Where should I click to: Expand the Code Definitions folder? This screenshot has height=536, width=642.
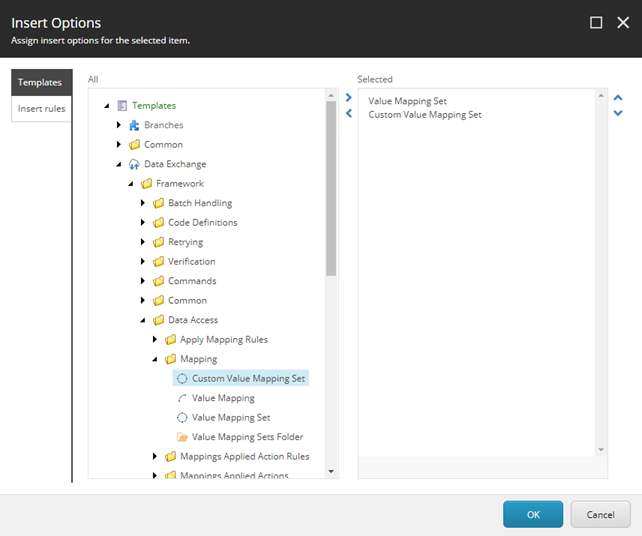point(143,222)
